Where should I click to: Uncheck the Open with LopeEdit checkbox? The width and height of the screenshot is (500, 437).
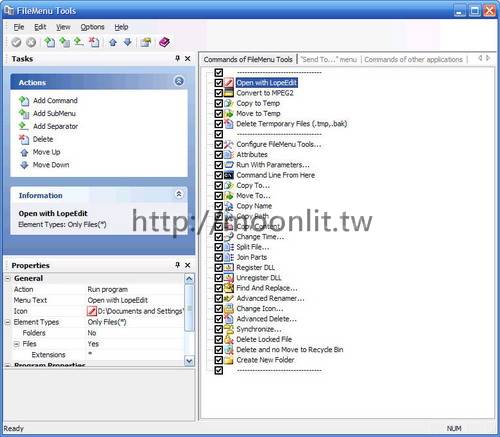(x=219, y=83)
